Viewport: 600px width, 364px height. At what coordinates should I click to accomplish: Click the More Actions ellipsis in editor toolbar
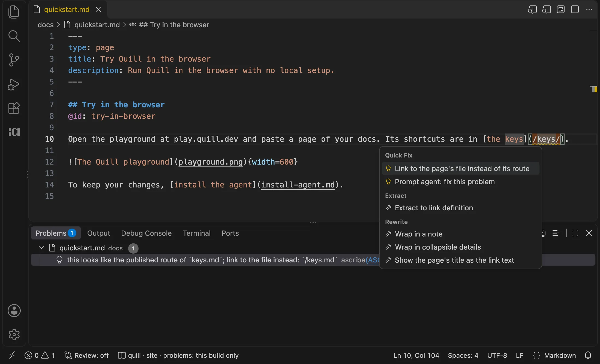(x=589, y=10)
